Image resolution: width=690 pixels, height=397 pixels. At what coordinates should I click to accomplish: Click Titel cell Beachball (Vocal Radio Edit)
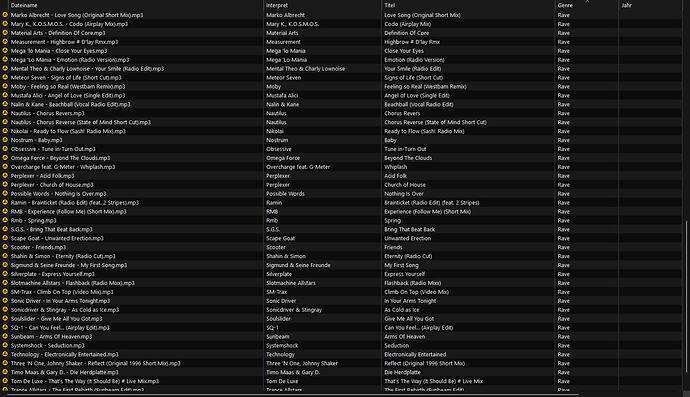point(418,104)
